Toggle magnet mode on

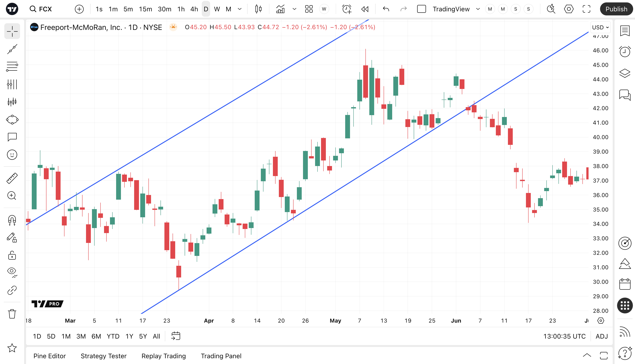pos(12,220)
